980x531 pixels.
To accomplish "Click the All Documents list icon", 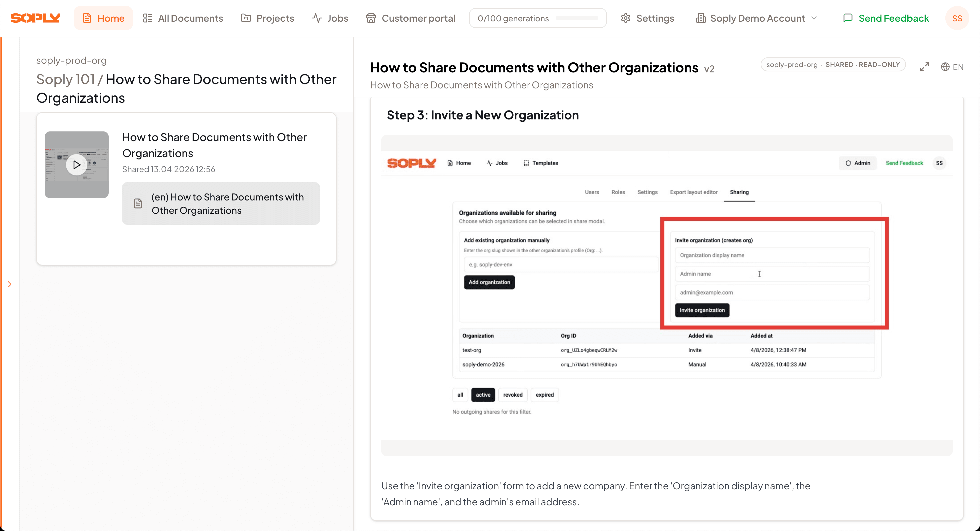I will click(148, 18).
